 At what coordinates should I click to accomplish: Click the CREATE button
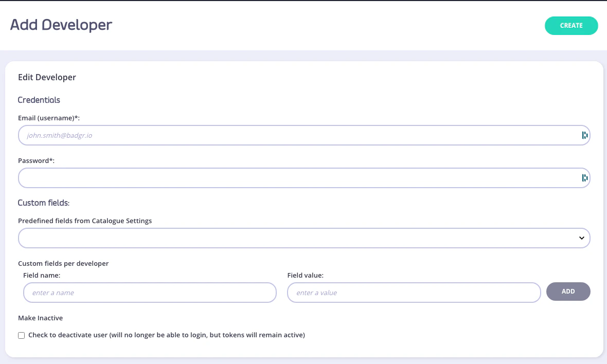[x=571, y=25]
